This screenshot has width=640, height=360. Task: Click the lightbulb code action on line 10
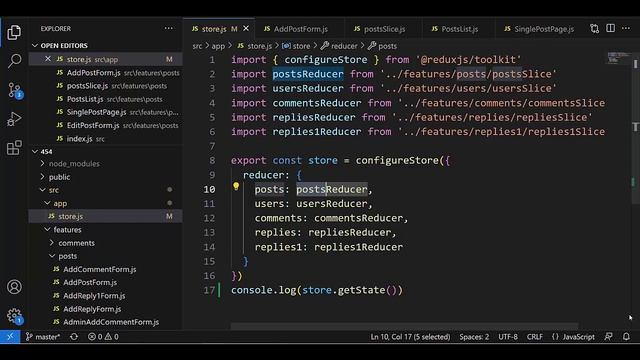[x=236, y=187]
